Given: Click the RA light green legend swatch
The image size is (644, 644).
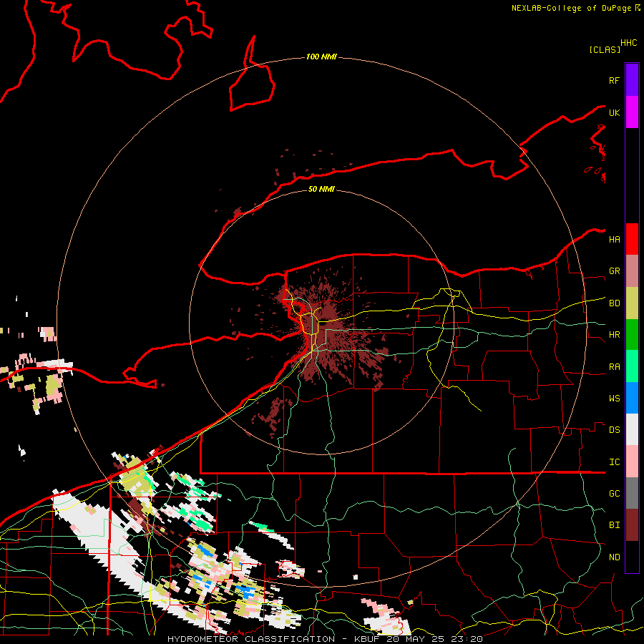Looking at the screenshot, I should (x=632, y=366).
